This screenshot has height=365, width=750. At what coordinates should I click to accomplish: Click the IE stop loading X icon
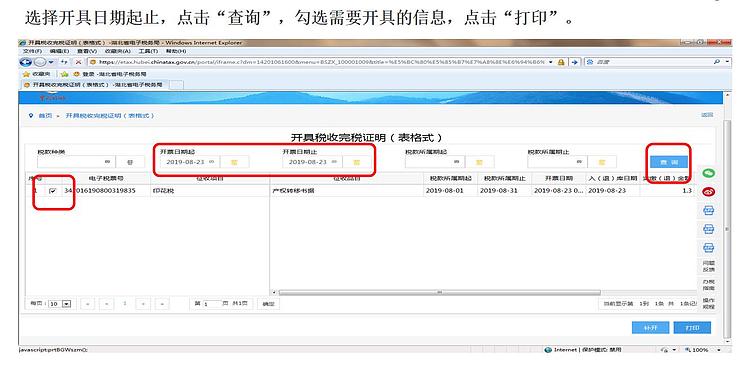78,62
